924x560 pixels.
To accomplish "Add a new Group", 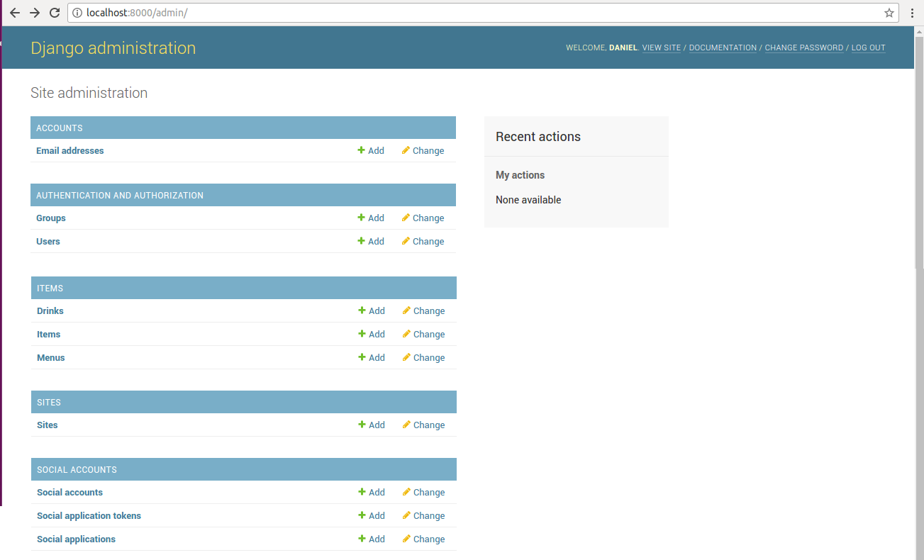I will 371,218.
